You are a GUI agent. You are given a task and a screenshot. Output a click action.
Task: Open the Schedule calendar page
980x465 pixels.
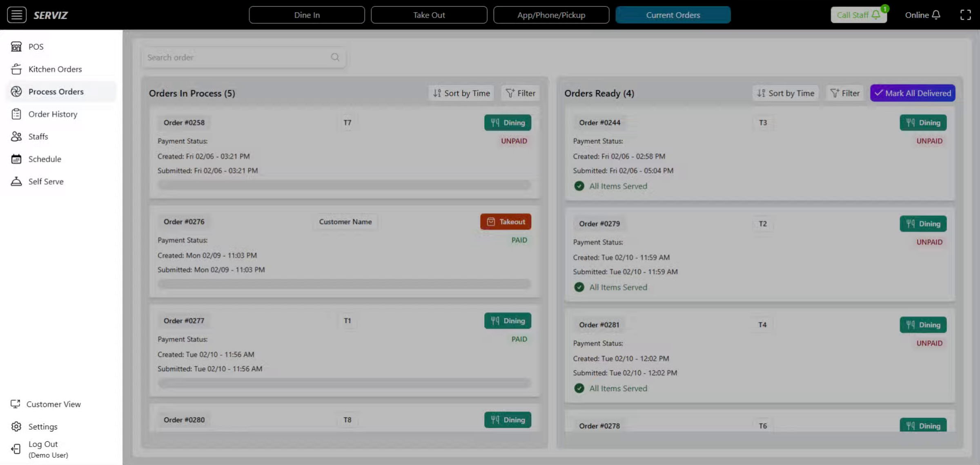[x=45, y=159]
